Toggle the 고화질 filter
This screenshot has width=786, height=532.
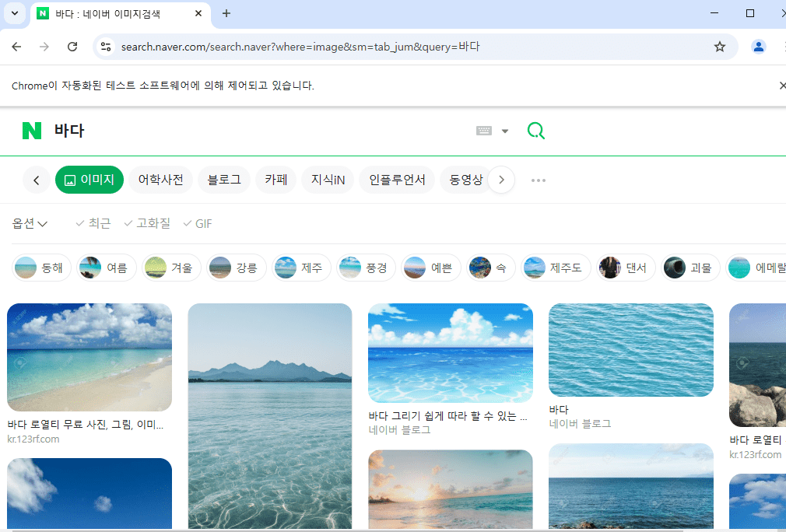click(x=147, y=223)
